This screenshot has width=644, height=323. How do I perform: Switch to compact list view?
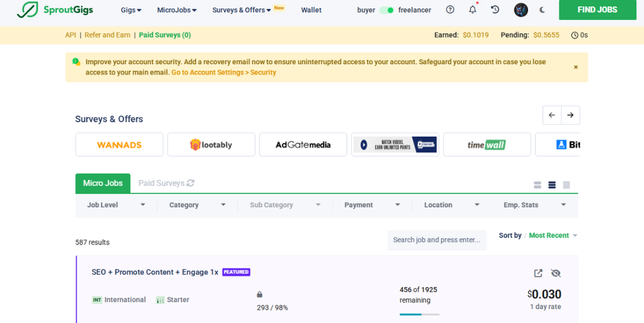[567, 185]
